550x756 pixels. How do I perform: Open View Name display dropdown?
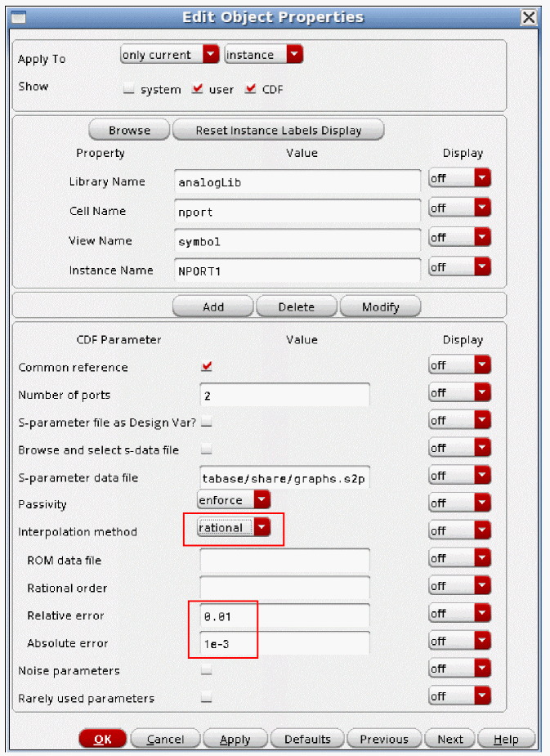tap(460, 238)
